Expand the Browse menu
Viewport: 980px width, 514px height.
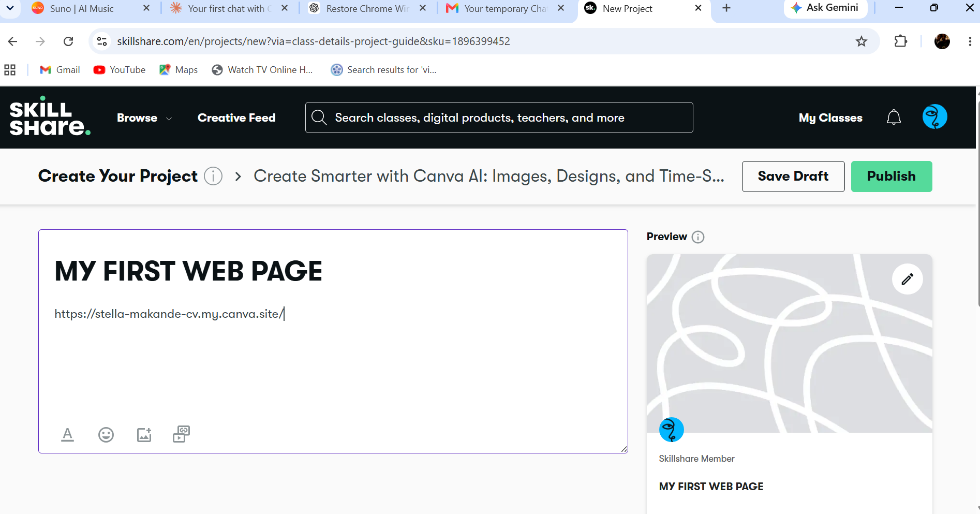[144, 118]
